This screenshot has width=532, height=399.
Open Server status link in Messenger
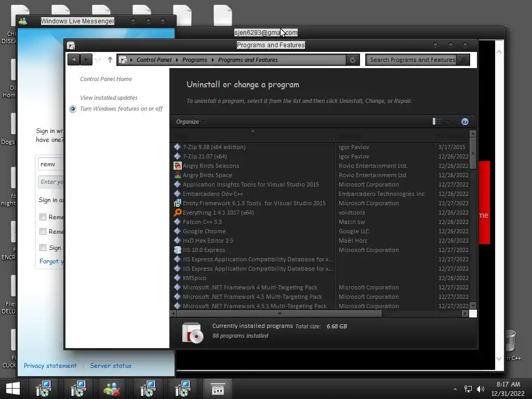coord(111,366)
